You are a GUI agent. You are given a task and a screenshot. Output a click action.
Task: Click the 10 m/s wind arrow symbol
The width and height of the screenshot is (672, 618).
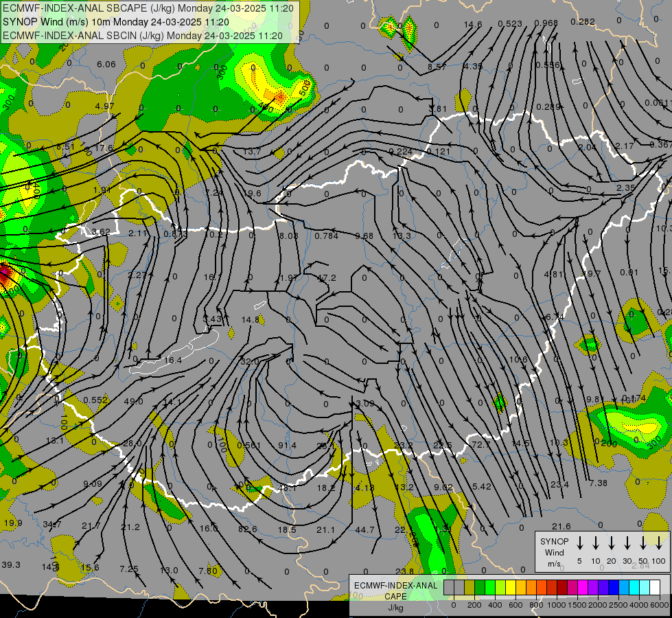click(596, 542)
